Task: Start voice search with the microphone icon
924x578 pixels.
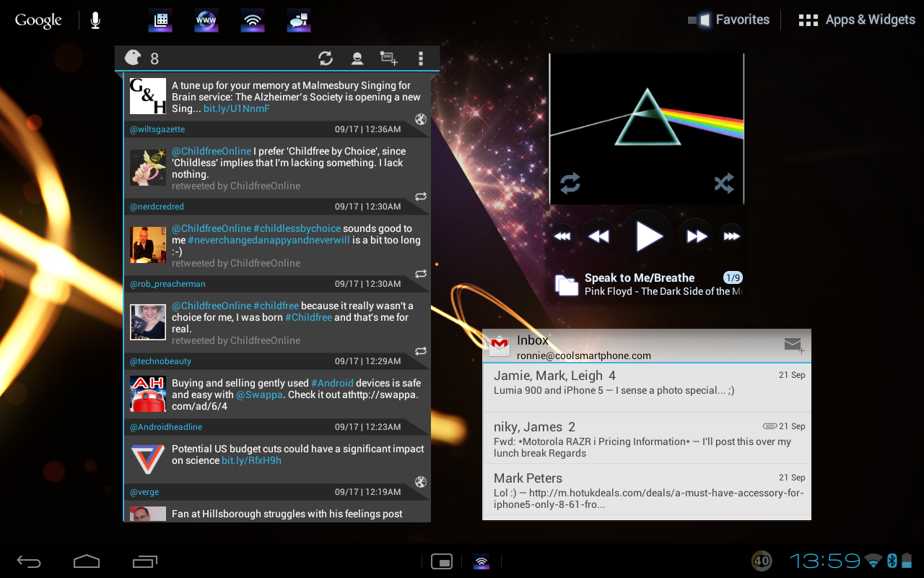Action: (95, 20)
